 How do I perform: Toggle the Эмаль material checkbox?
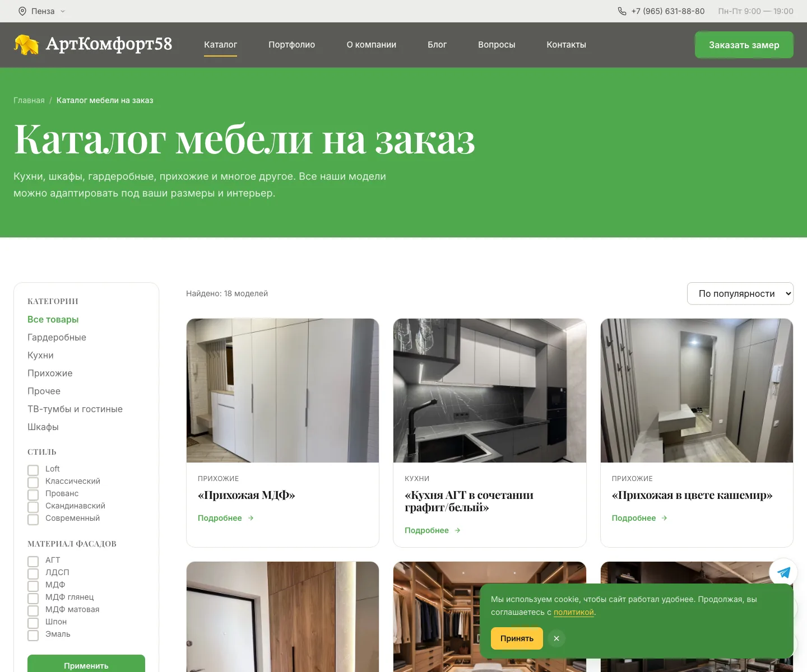point(33,635)
